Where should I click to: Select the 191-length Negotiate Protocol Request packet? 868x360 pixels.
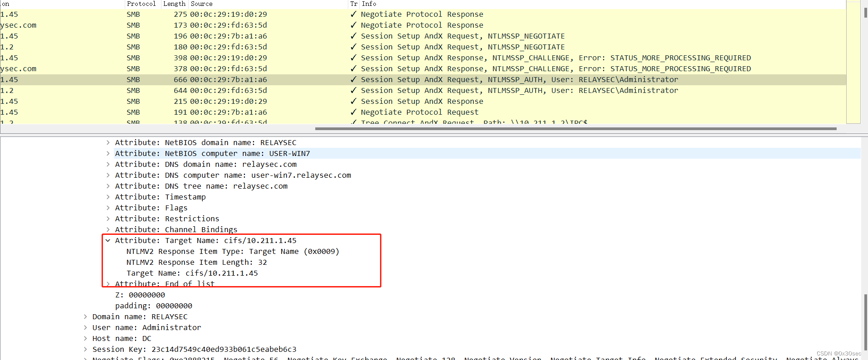[423, 112]
